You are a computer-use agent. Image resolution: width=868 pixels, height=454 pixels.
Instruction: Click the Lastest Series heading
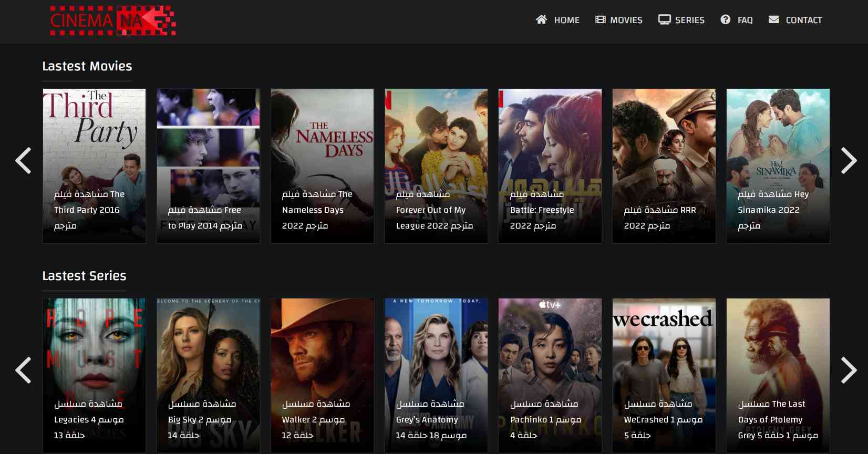coord(84,276)
